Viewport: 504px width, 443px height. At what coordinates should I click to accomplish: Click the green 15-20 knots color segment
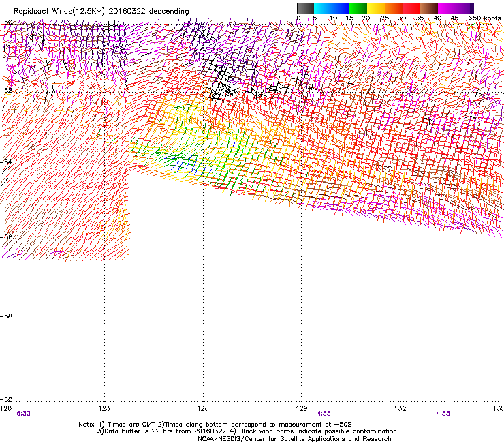(358, 8)
